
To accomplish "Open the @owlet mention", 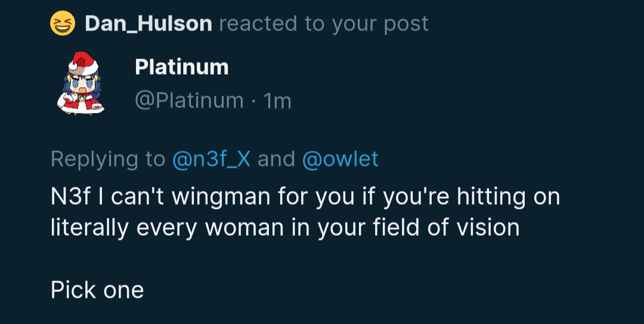I will 340,159.
